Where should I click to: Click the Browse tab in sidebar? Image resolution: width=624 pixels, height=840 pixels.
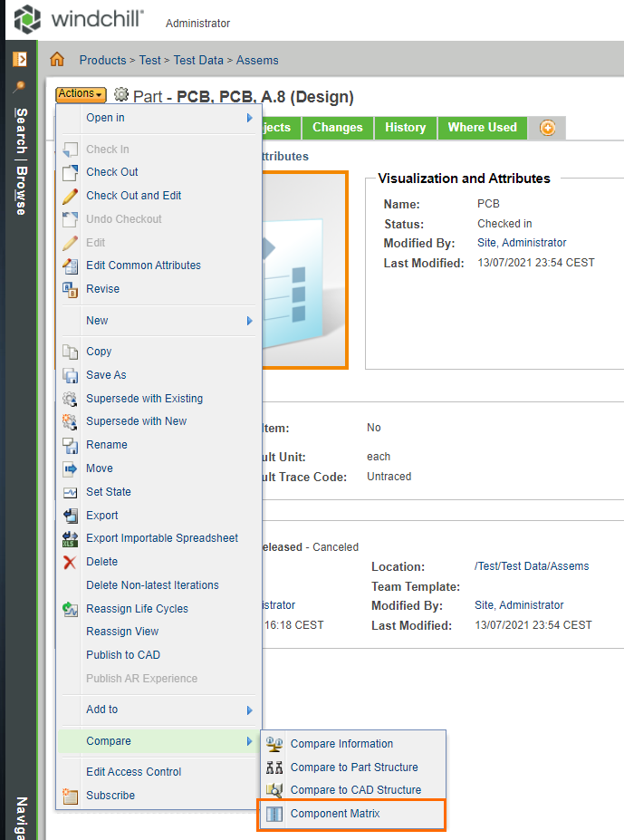[x=21, y=190]
